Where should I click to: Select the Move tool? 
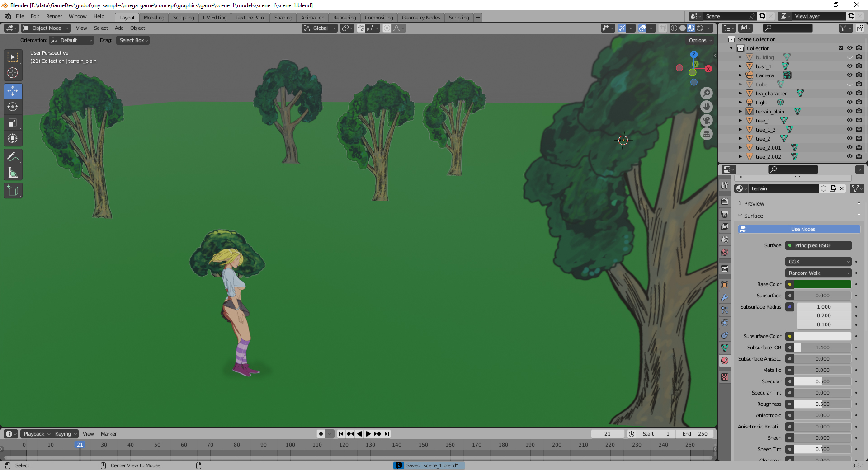tap(13, 91)
